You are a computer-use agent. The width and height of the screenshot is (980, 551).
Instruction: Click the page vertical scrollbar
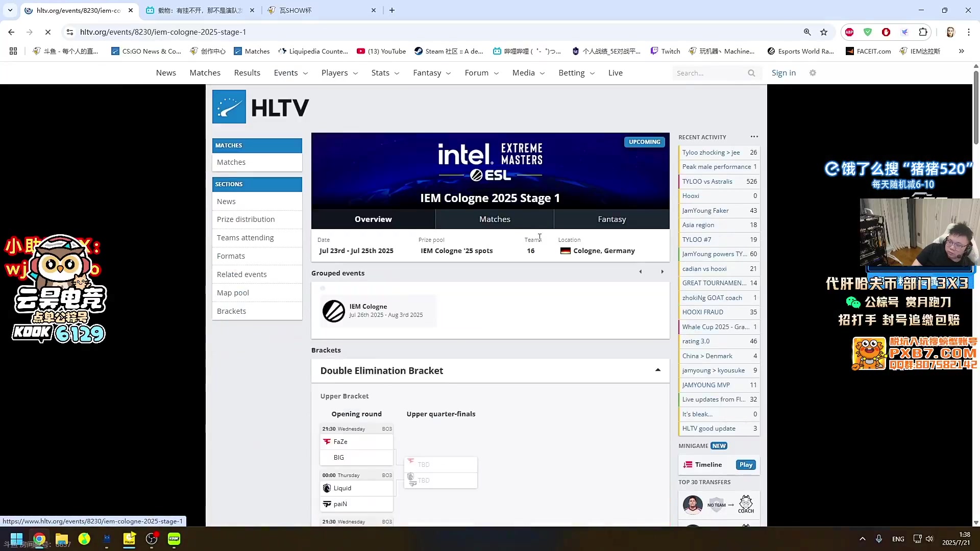(x=976, y=107)
